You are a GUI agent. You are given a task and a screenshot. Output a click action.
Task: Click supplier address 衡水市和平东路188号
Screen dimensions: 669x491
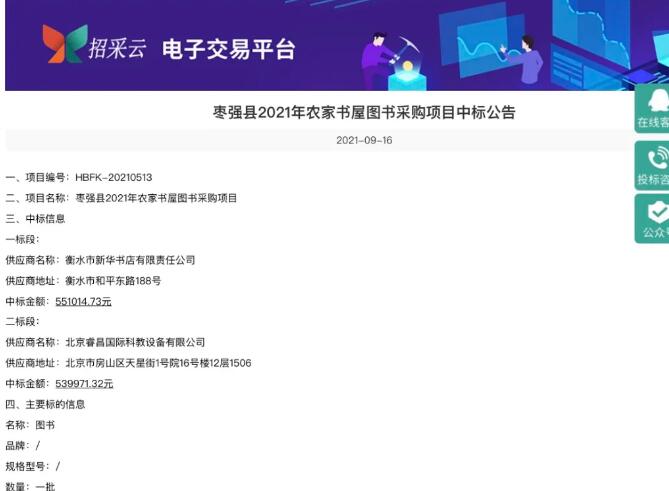[113, 281]
